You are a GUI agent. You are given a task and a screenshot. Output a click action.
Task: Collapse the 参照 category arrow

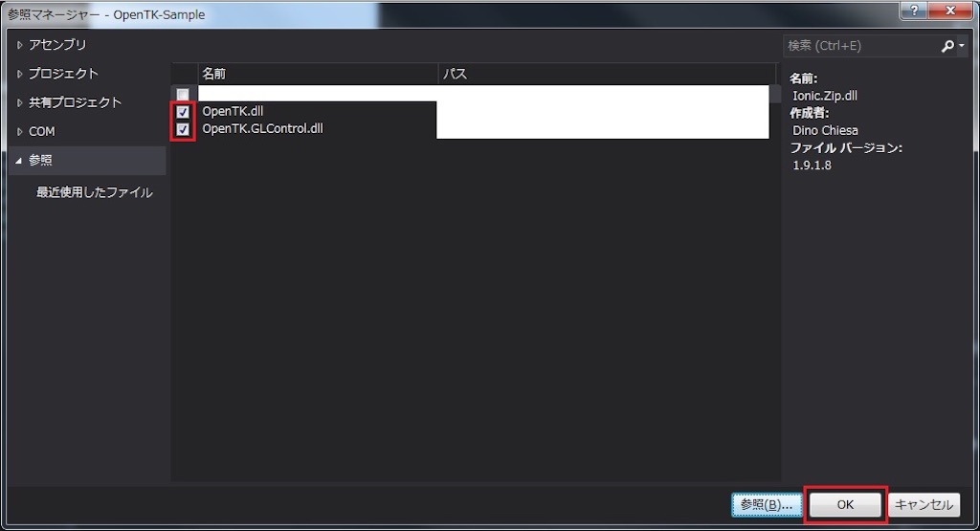19,161
